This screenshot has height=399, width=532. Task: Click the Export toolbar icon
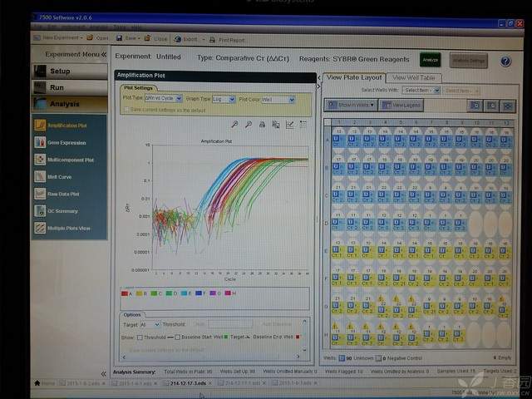click(177, 39)
